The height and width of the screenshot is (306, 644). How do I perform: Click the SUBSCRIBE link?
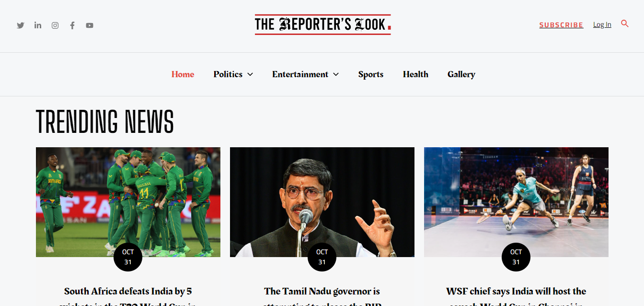[x=561, y=25]
